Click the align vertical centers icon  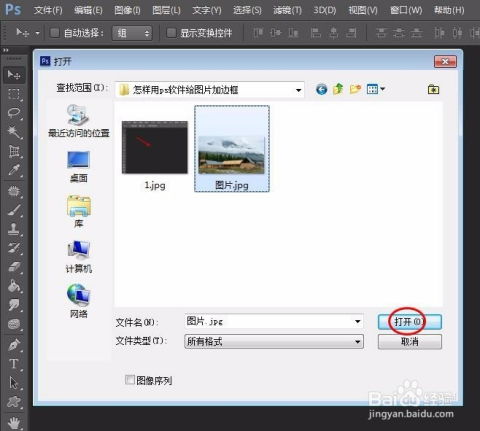[276, 33]
